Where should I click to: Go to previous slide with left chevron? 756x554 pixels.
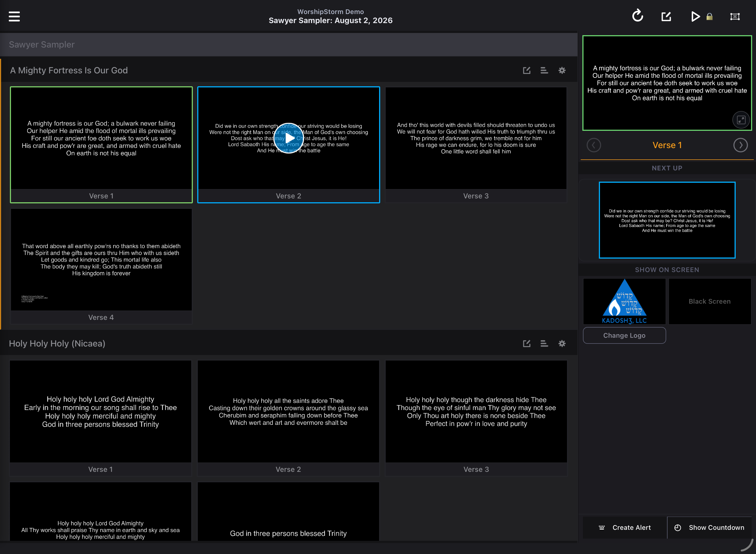[594, 145]
